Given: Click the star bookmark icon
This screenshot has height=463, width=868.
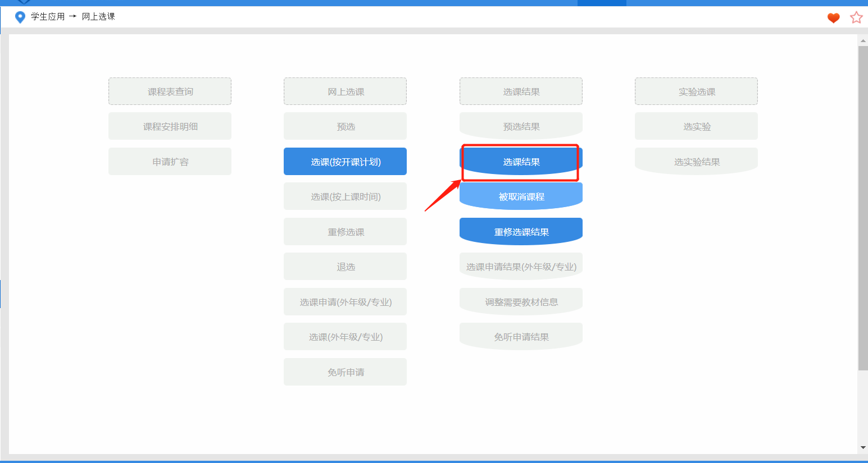Looking at the screenshot, I should pos(856,17).
